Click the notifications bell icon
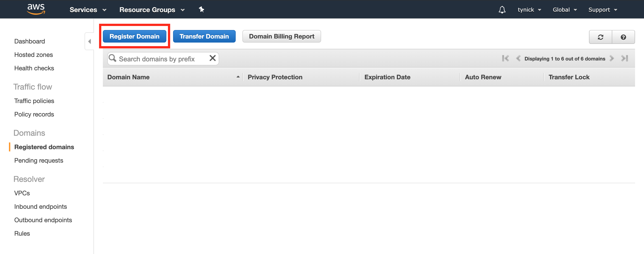 tap(502, 9)
